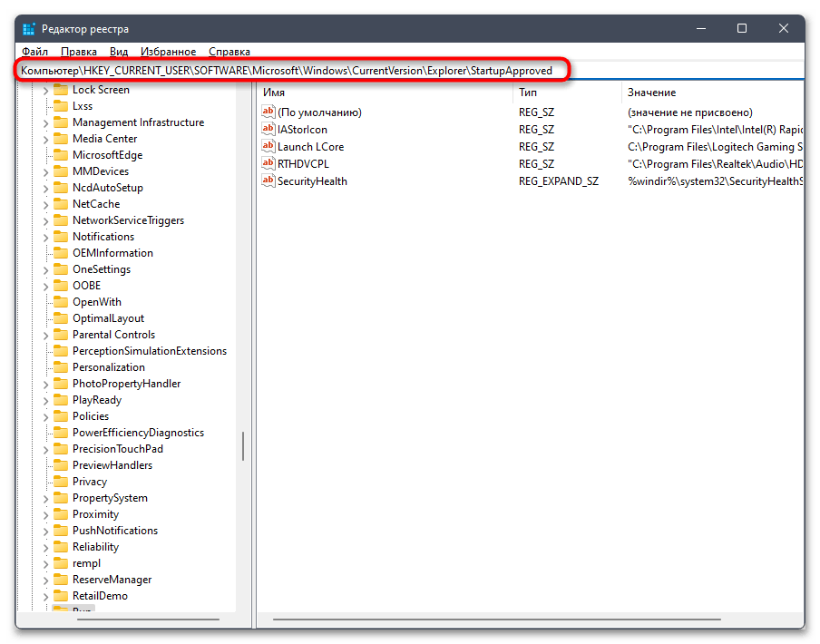Viewport: 820px width, 644px height.
Task: Click the MicrosoftEdge folder icon
Action: pos(61,155)
